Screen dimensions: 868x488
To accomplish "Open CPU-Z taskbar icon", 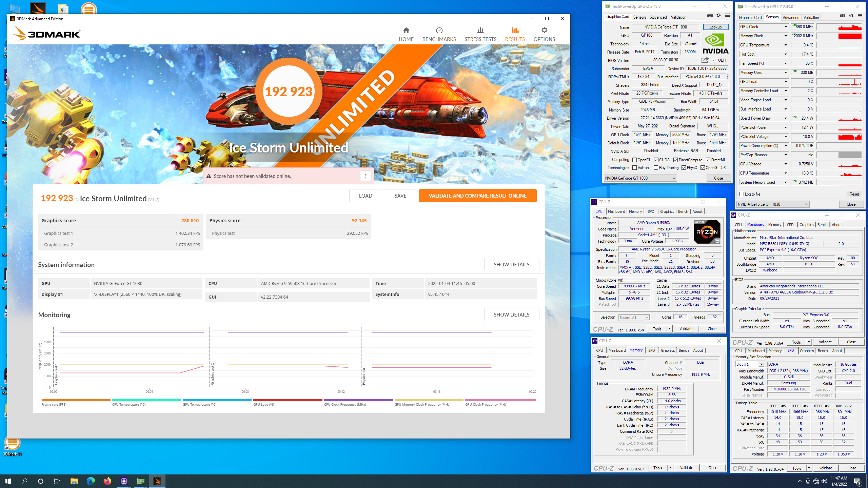I will [x=124, y=481].
